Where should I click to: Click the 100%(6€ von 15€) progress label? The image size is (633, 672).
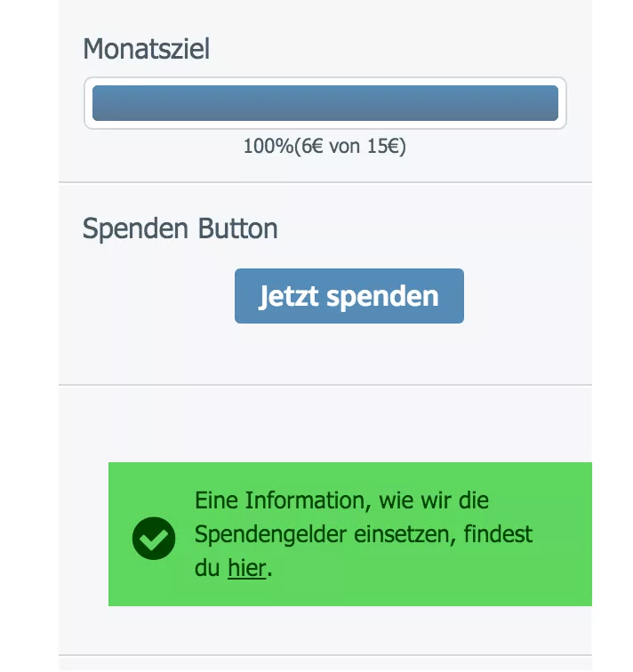click(x=325, y=146)
